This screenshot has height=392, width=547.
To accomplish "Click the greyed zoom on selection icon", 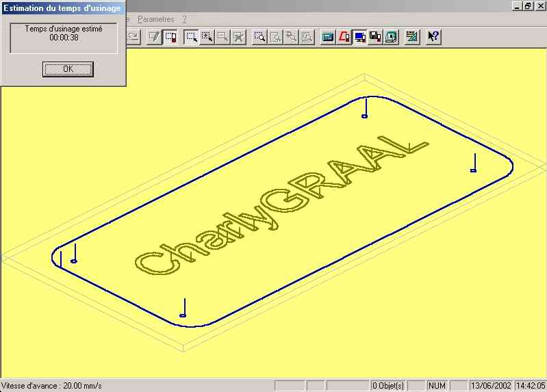I will coord(307,37).
